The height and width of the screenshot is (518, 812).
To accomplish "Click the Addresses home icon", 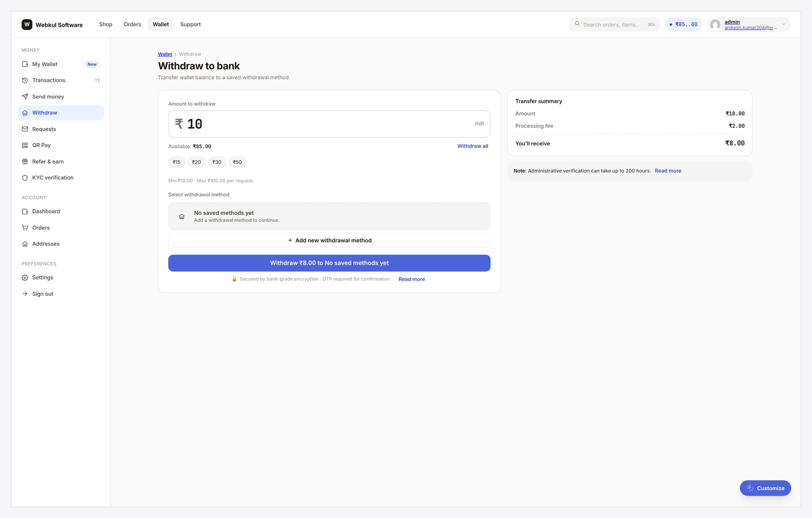I will coord(25,244).
